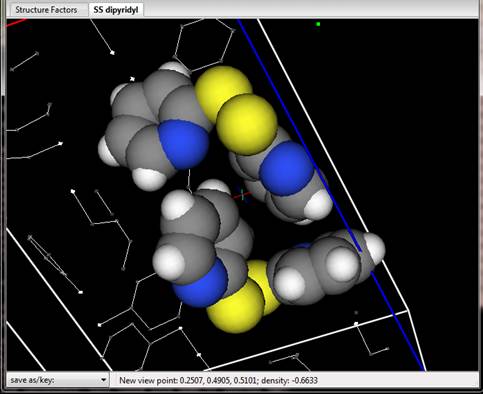Image resolution: width=483 pixels, height=394 pixels.
Task: Select the rightmost white hydrogen atom
Action: (x=374, y=248)
